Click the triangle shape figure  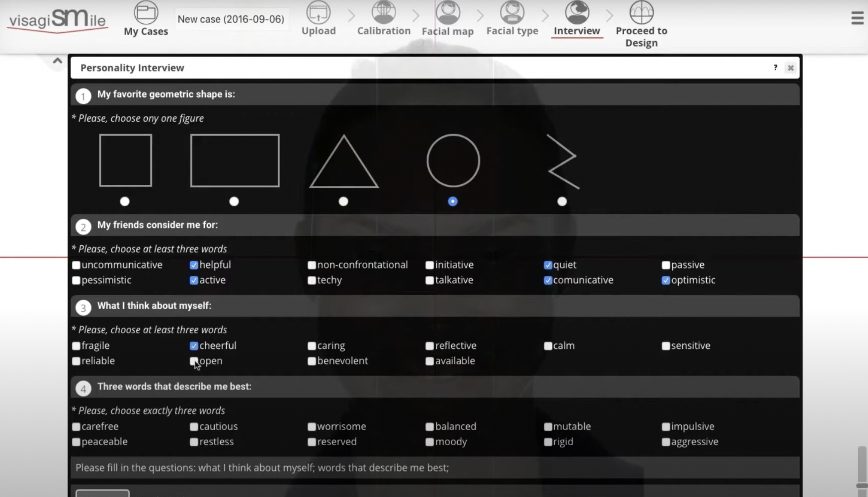pos(344,161)
